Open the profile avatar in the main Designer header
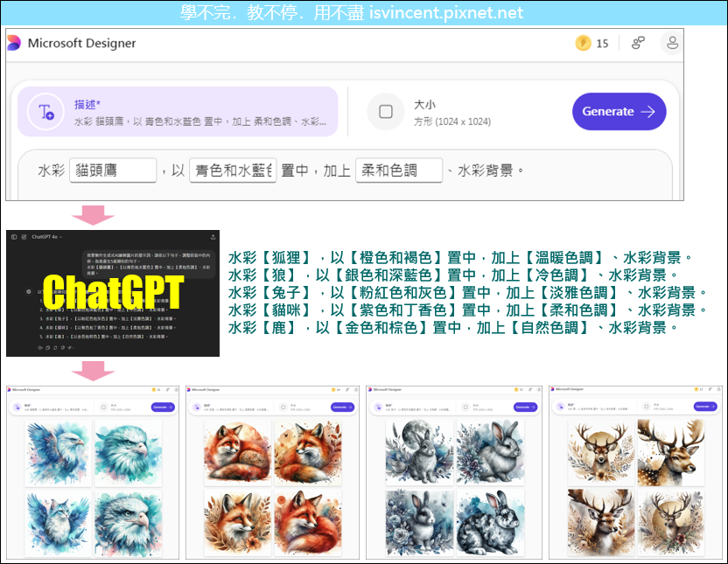Screen dimensions: 728x564 click(x=672, y=43)
